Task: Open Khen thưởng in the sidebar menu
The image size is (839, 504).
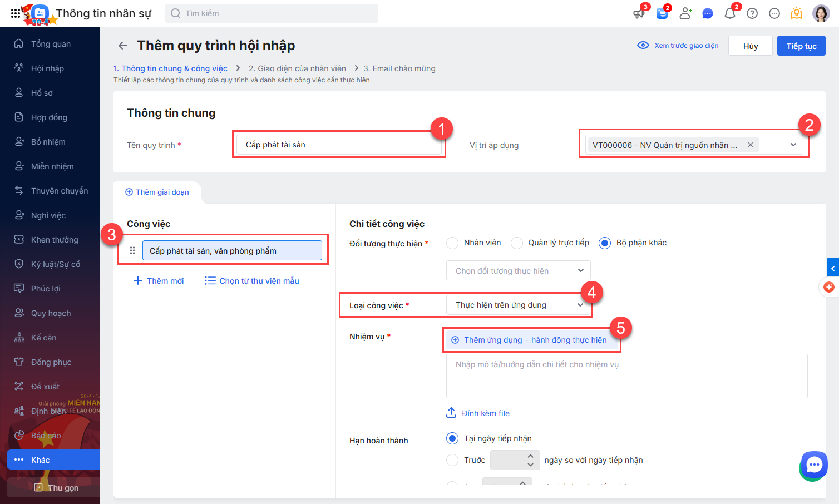Action: click(x=55, y=240)
